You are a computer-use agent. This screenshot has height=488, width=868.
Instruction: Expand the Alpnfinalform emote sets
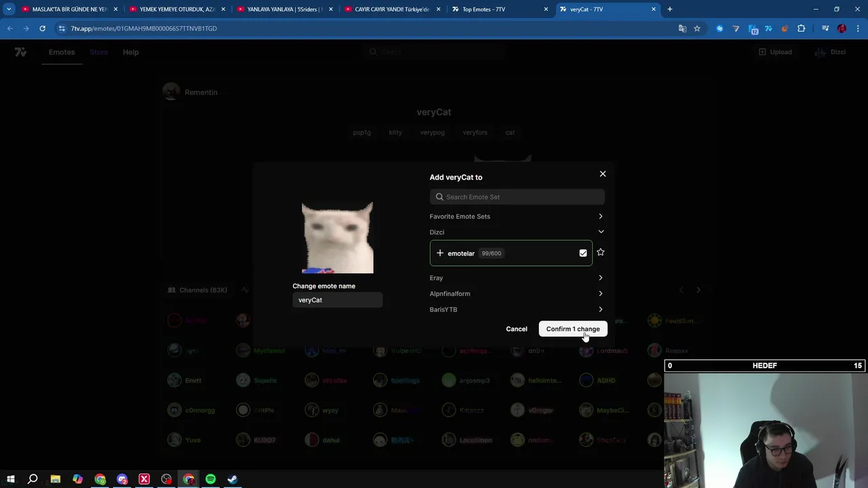click(516, 293)
